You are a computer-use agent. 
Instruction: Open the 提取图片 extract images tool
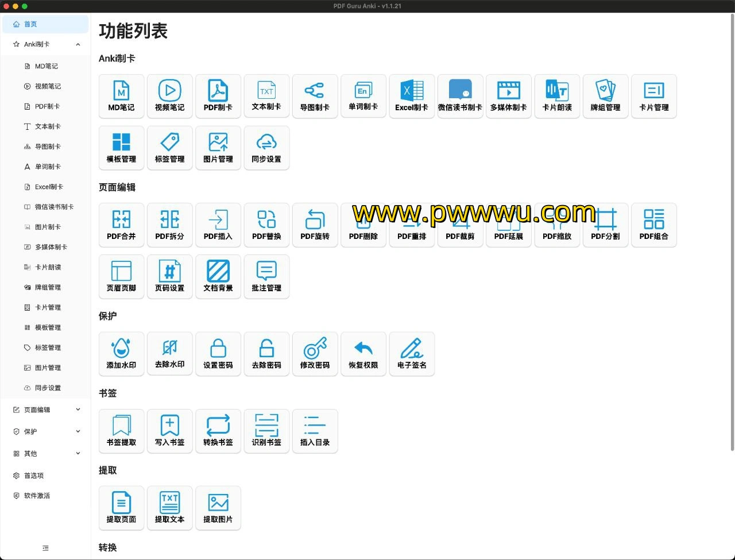point(218,508)
